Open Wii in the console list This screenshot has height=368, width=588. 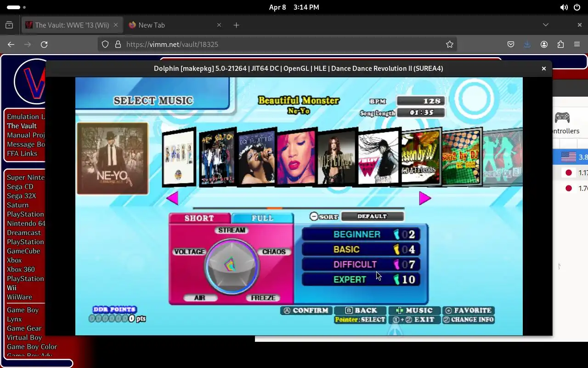click(11, 287)
